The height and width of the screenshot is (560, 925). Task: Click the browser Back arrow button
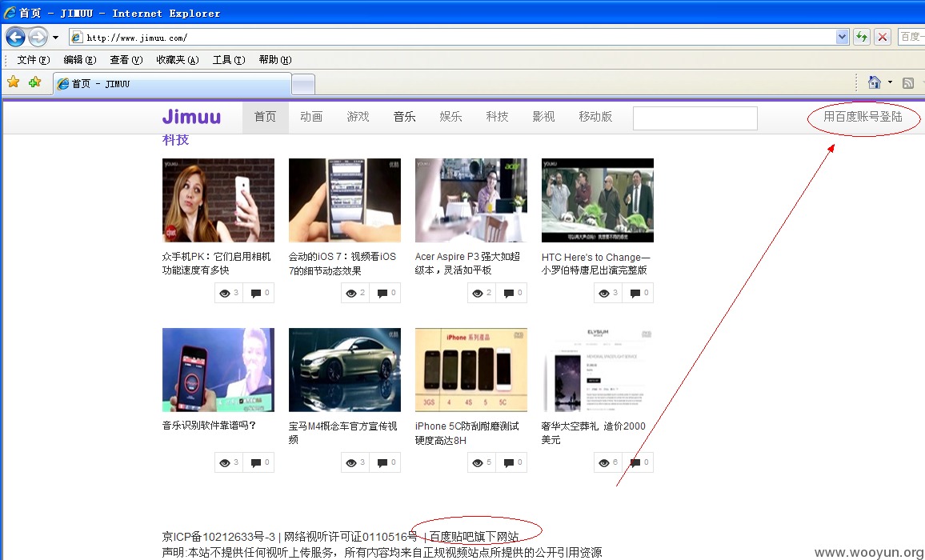coord(15,37)
